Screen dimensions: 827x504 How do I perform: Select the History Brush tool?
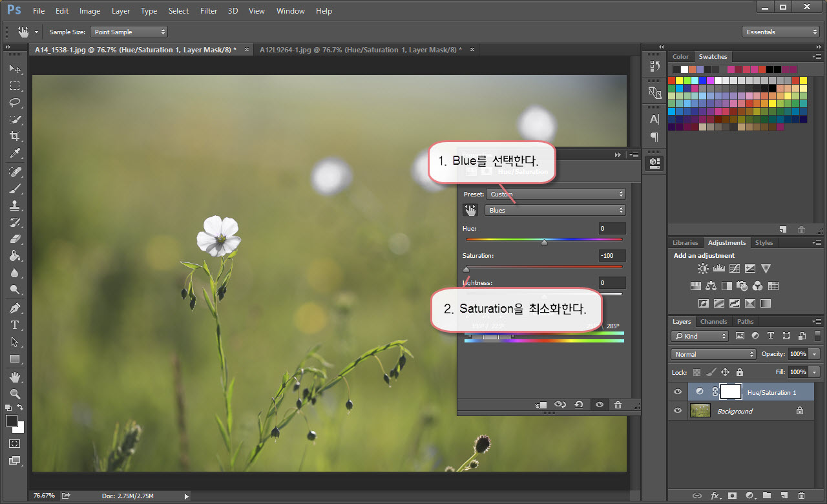pyautogui.click(x=15, y=222)
